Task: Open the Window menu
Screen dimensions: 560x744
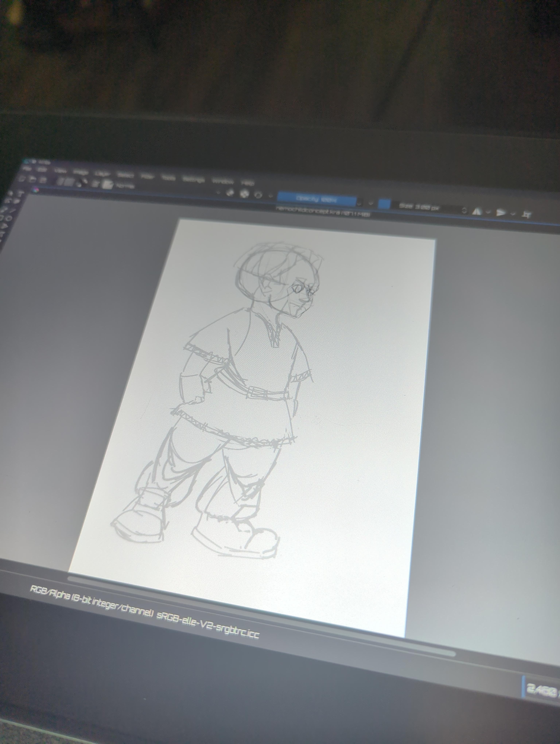Action: click(223, 181)
